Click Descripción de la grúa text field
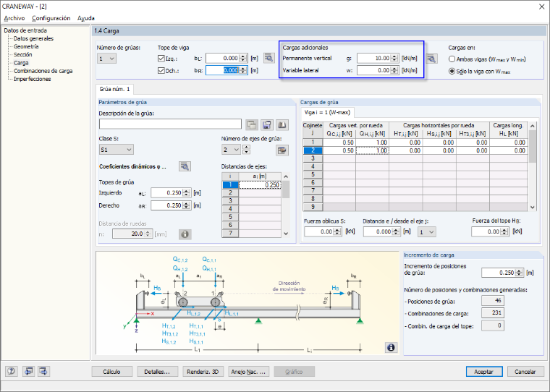The width and height of the screenshot is (550, 392). 170,124
